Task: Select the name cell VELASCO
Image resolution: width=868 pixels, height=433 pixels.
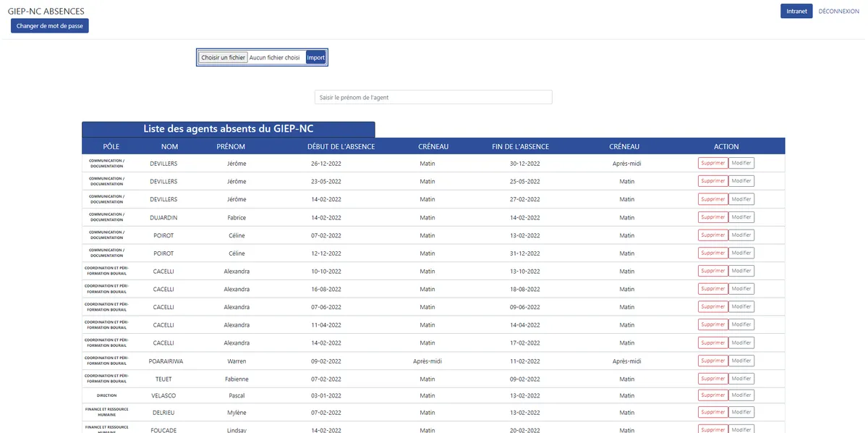Action: [163, 395]
